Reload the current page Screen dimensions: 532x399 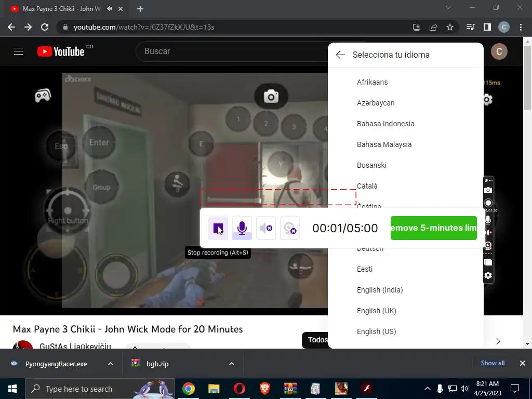(x=45, y=27)
